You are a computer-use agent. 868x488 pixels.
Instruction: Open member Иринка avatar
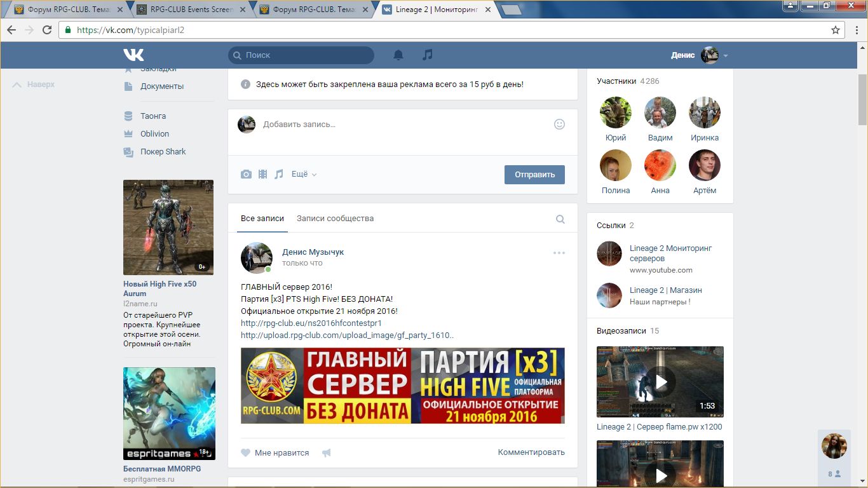pyautogui.click(x=705, y=112)
